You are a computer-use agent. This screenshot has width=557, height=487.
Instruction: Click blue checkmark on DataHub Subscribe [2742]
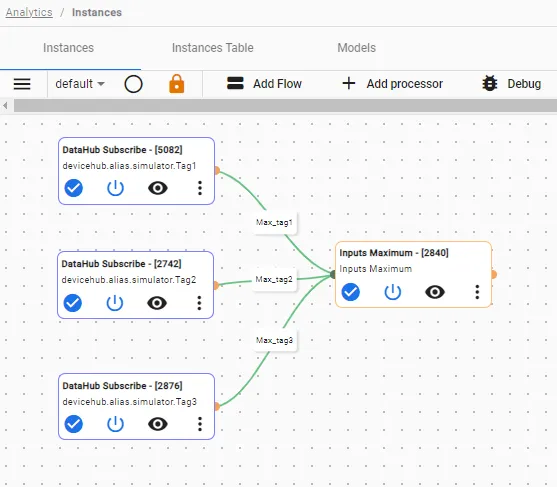click(73, 303)
